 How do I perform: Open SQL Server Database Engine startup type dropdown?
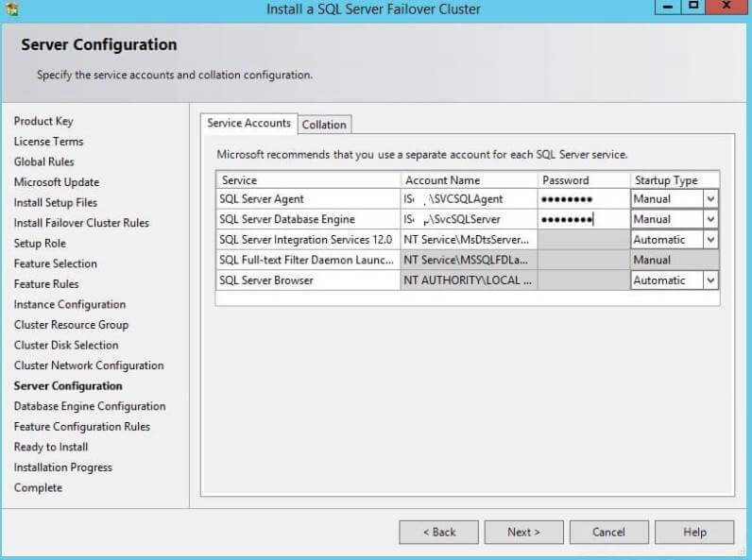pos(710,219)
